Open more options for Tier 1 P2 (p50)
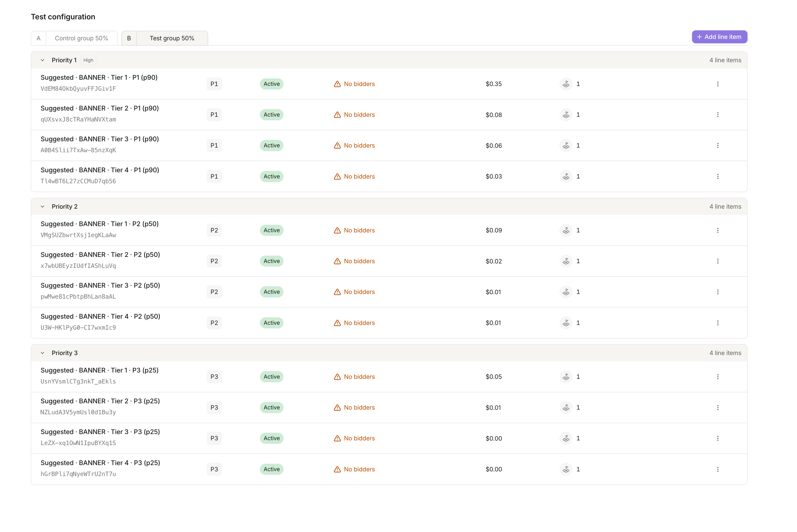Viewport: 797px width, 532px height. (717, 230)
